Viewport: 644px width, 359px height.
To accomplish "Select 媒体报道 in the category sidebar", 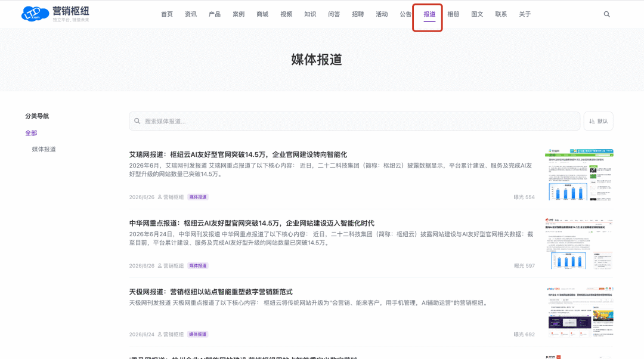I will click(44, 149).
